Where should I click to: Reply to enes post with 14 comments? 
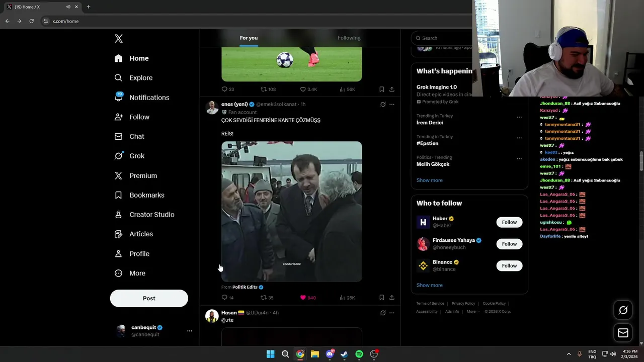228,298
